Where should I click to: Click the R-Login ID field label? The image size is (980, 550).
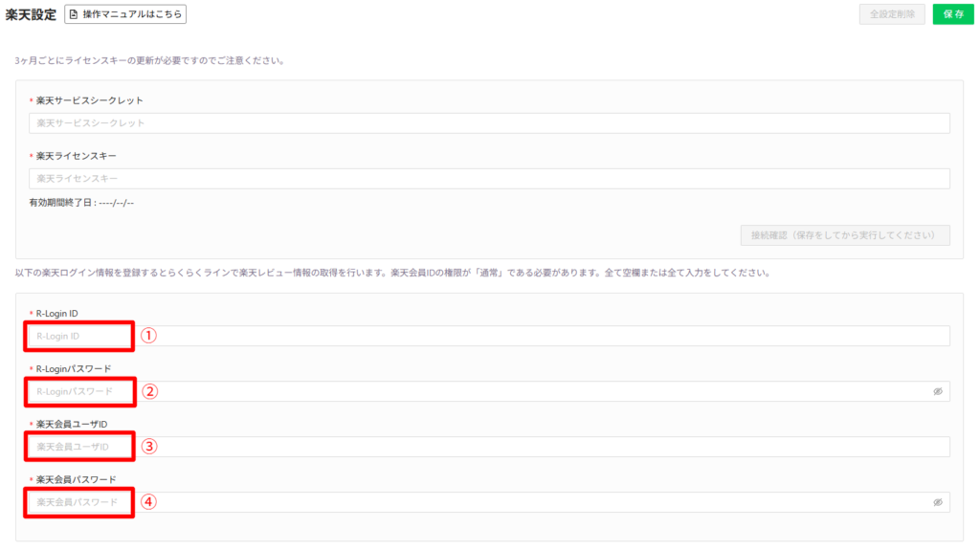(56, 313)
